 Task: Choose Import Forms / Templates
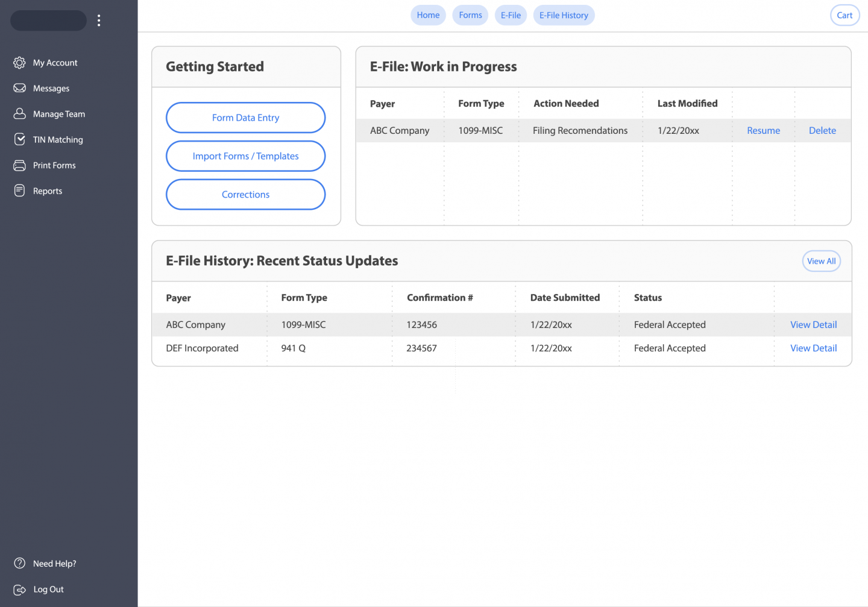[x=245, y=156]
